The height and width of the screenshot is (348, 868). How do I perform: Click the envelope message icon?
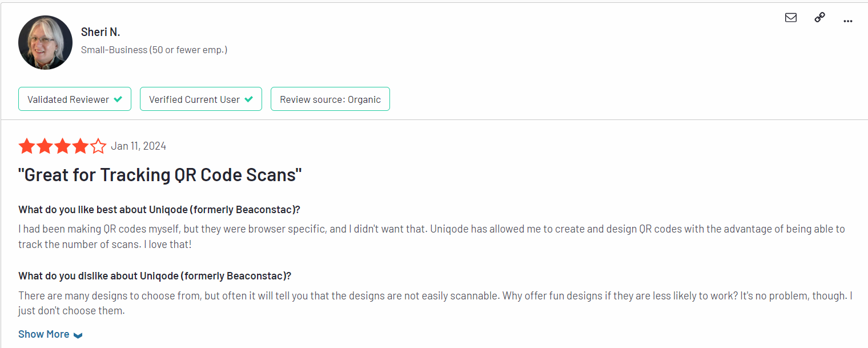[x=791, y=18]
